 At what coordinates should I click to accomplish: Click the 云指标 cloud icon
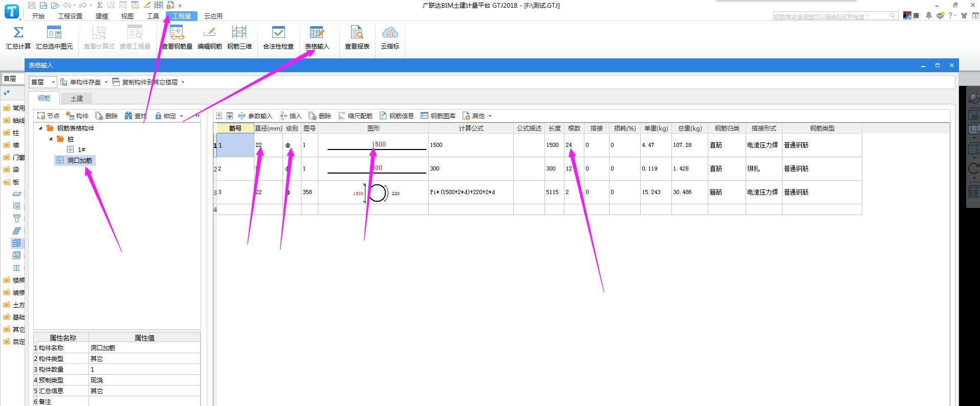[x=390, y=33]
